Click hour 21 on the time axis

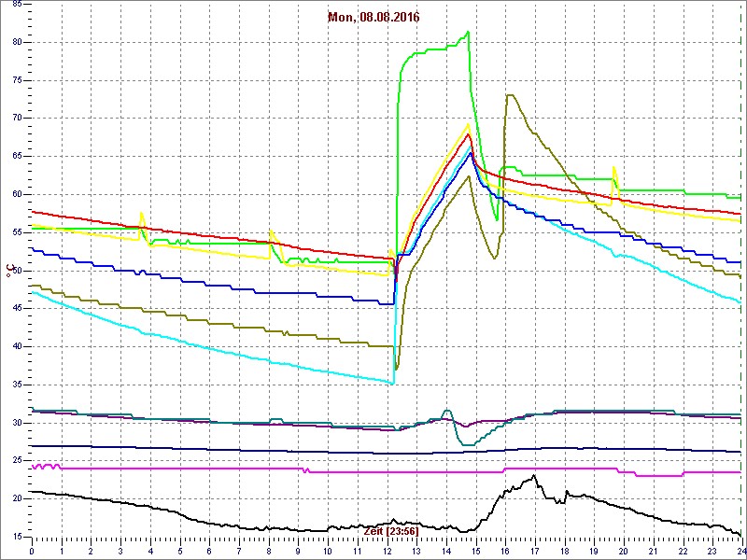(x=652, y=550)
